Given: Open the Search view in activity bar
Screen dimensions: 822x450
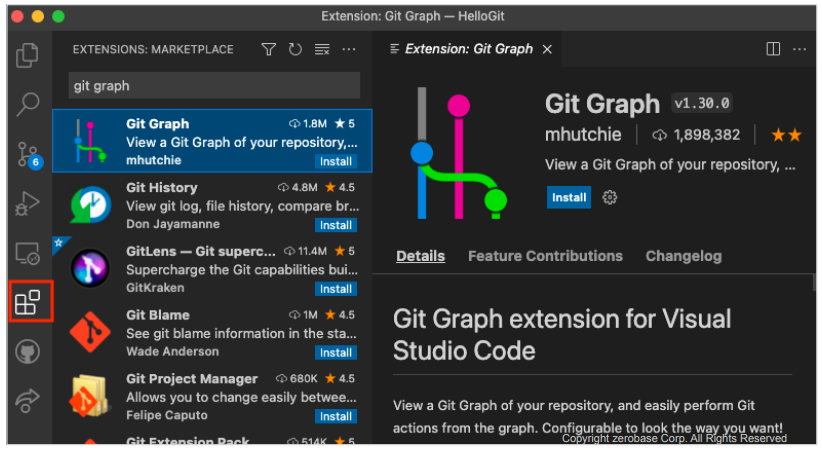Looking at the screenshot, I should (27, 104).
